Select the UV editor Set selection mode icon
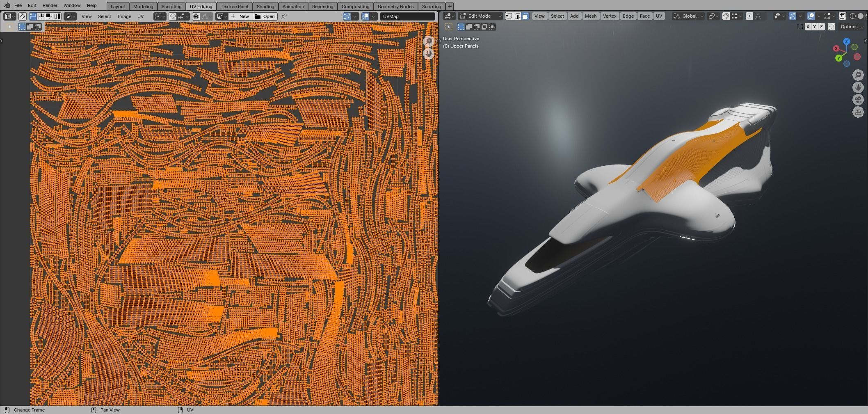This screenshot has width=868, height=414. 22,27
